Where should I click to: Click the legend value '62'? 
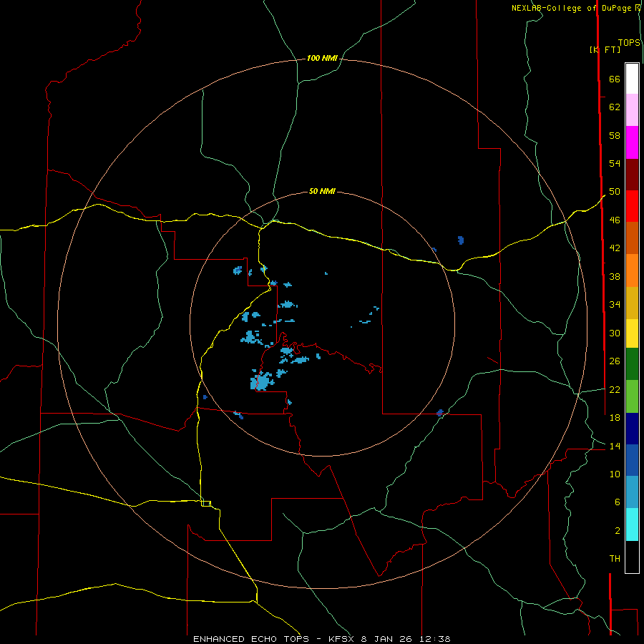tap(615, 107)
